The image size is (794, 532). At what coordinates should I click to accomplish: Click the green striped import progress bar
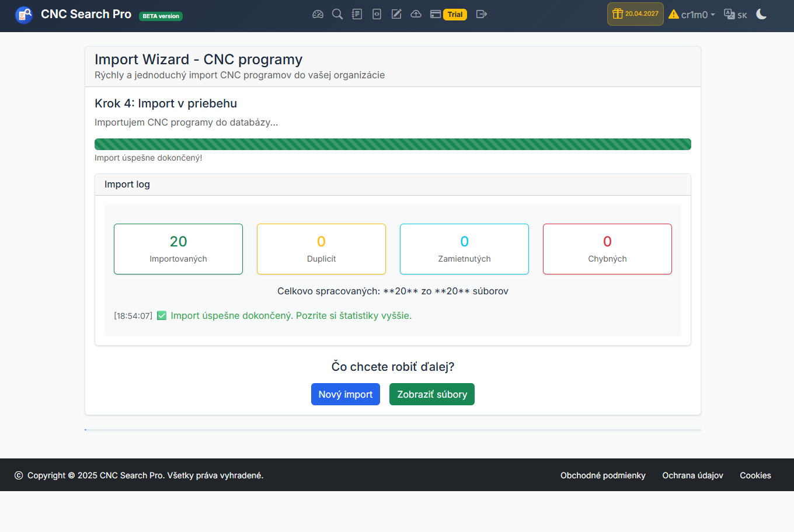point(392,144)
